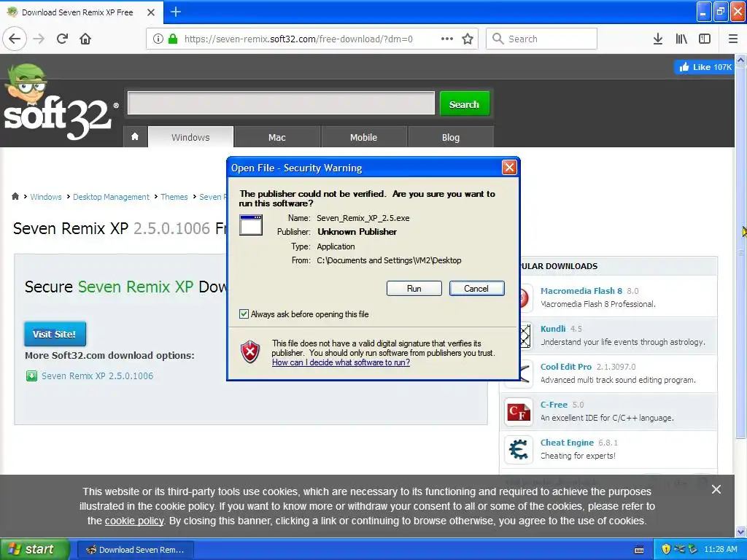Screen dimensions: 747x560
Task: Open Seven Remix XP 2.5.0.1006 download link
Action: click(97, 376)
